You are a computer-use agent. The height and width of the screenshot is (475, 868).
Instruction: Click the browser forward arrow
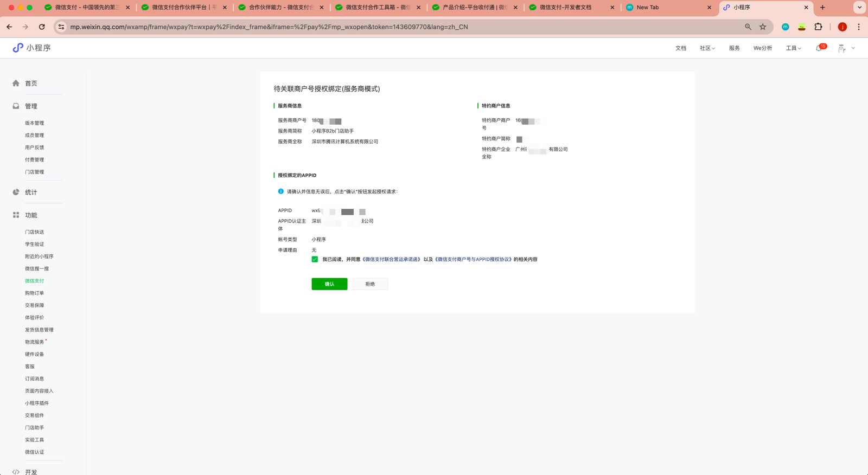point(25,27)
